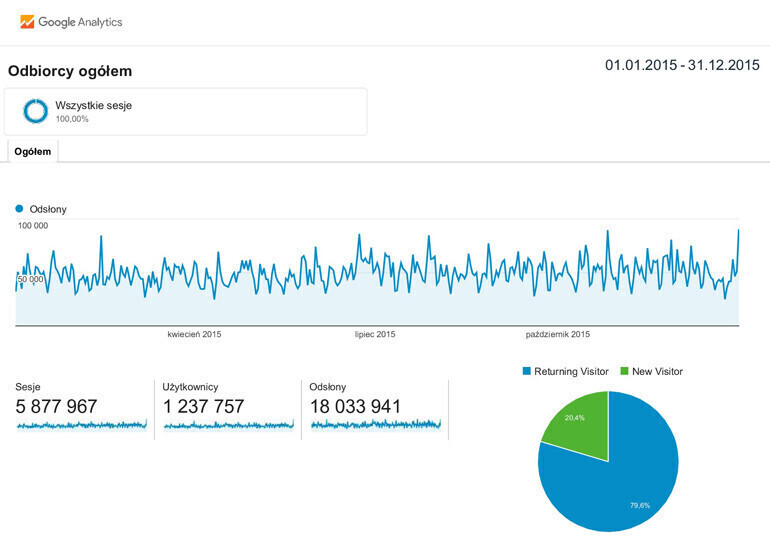Click the kwiecień 2015 axis label
770x540 pixels.
coord(194,334)
